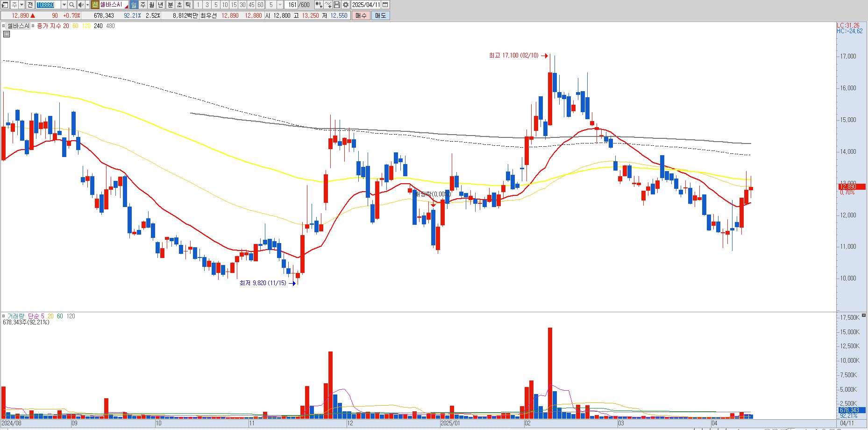Click the stock code input field
Image resolution: width=868 pixels, height=430 pixels.
(48, 5)
